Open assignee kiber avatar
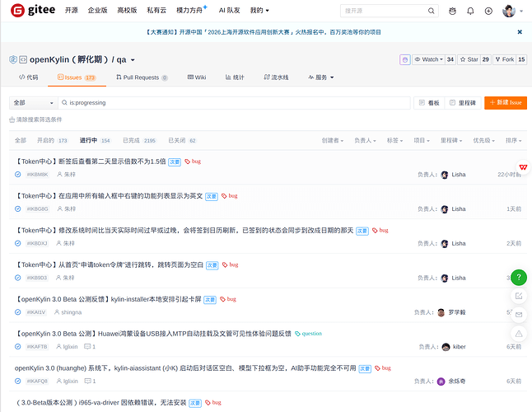This screenshot has width=532, height=412. click(x=446, y=347)
